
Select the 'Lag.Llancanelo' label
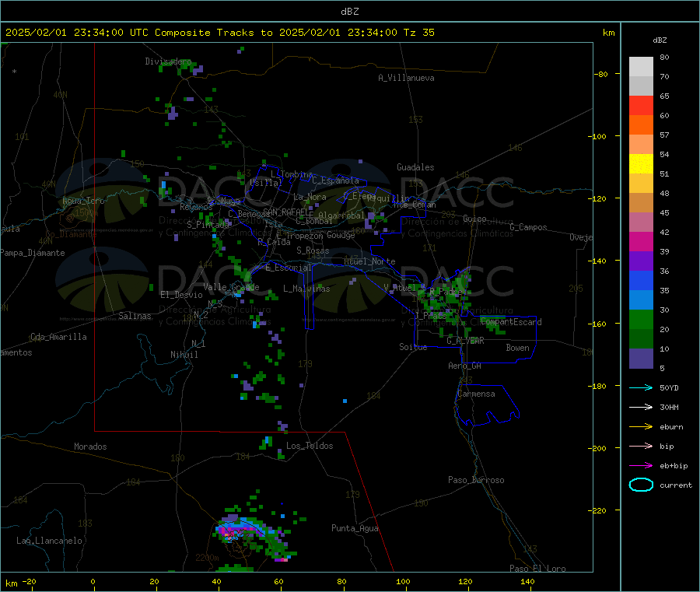49,541
